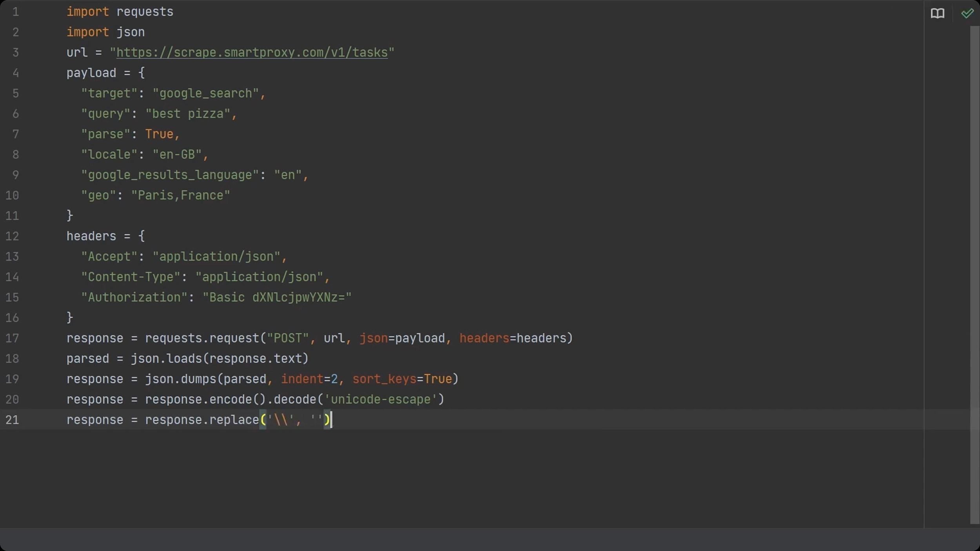Click the green inspections checkmark icon
Screen dimensions: 980x551
(967, 13)
